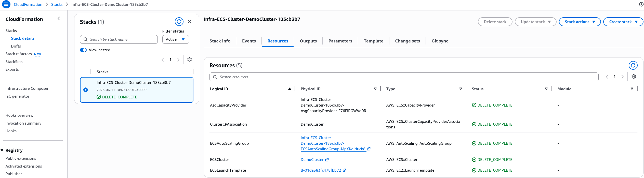Viewport: 644px width, 178px height.
Task: Open Invocation summary
Action: click(23, 123)
